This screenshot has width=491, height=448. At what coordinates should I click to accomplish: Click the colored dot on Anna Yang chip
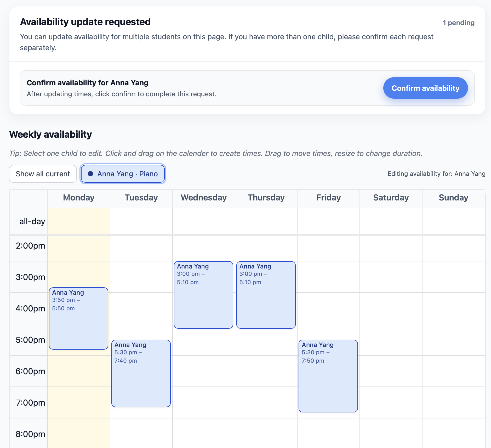click(x=90, y=173)
